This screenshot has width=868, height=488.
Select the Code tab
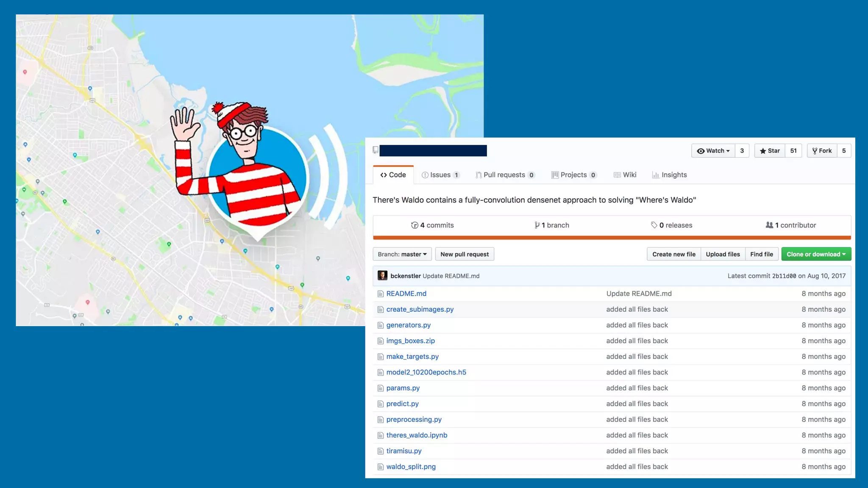[x=393, y=175]
